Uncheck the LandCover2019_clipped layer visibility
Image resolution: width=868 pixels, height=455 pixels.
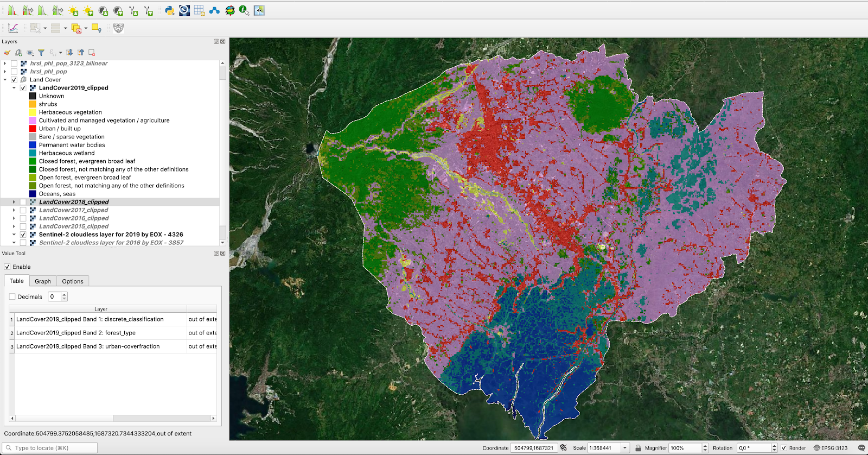(23, 88)
